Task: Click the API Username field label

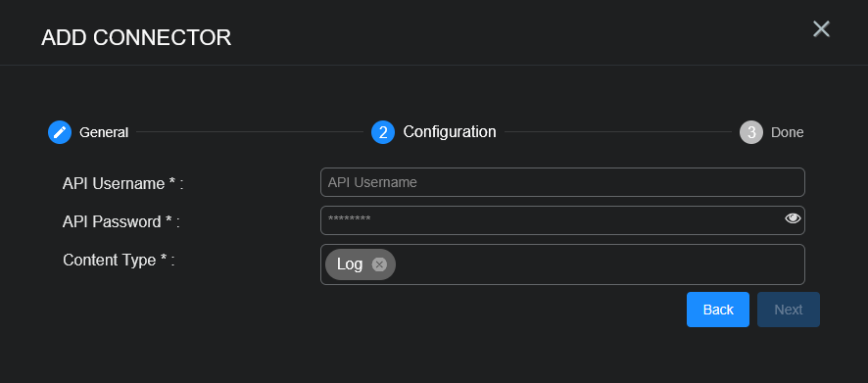Action: (122, 184)
